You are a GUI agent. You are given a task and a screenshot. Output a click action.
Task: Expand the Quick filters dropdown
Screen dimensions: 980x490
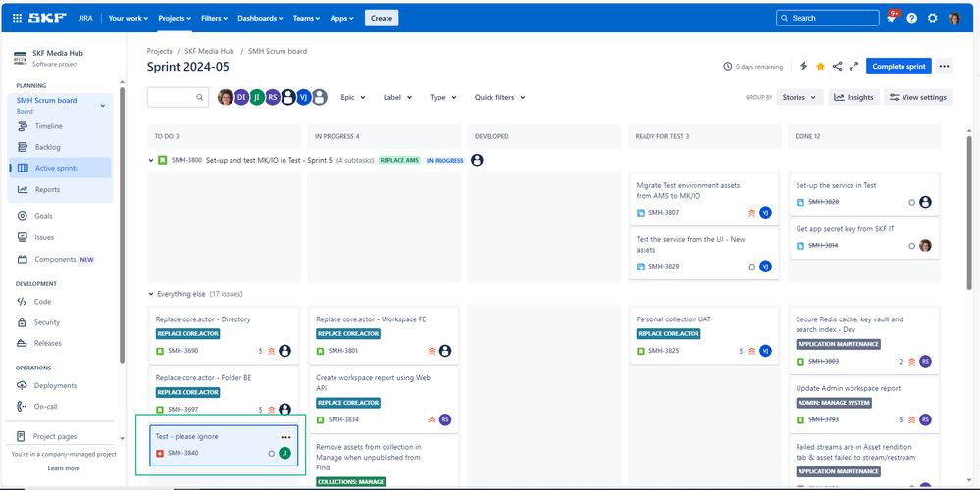pyautogui.click(x=499, y=97)
